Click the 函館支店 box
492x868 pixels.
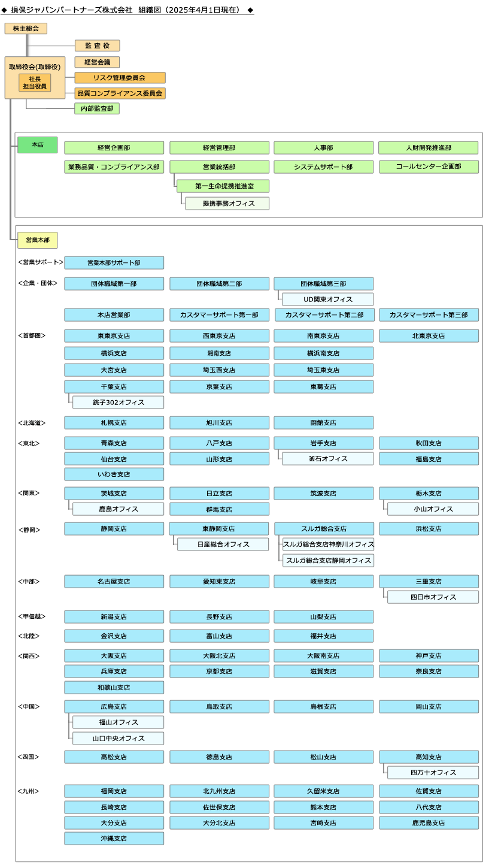coord(324,423)
